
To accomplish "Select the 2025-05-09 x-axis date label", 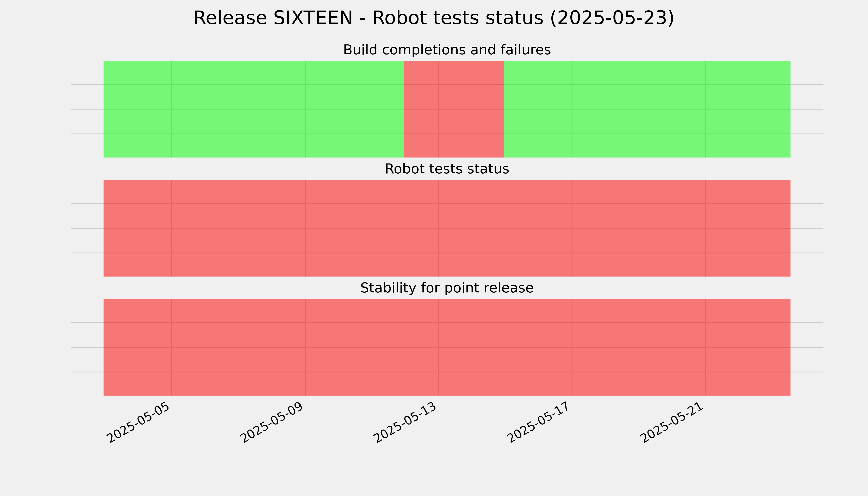I will (x=272, y=422).
